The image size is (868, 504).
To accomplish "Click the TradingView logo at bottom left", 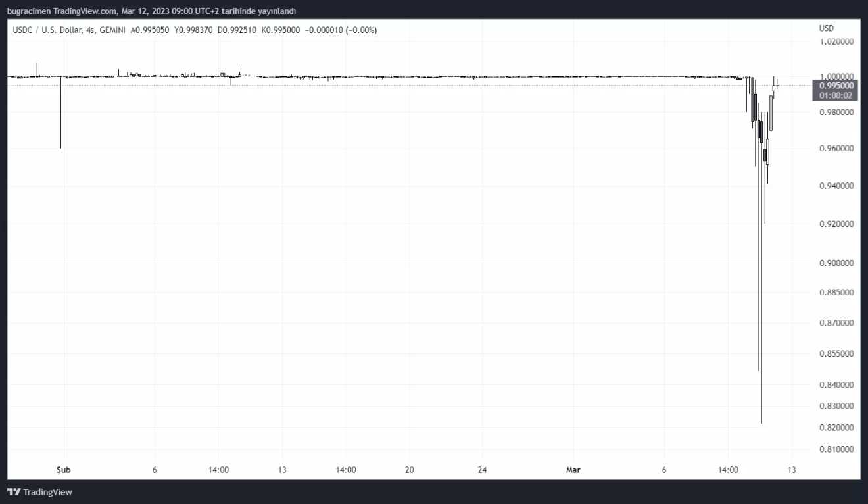I will (x=39, y=492).
